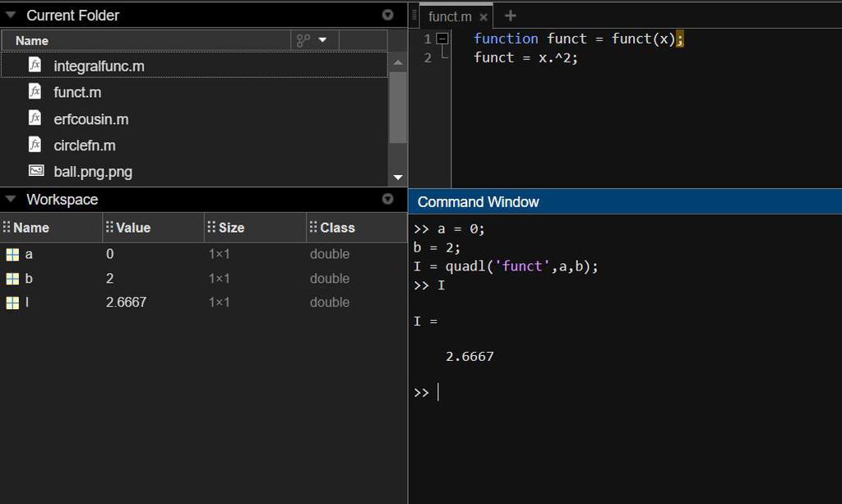Click line number 2 in editor
Image resolution: width=842 pixels, height=504 pixels.
click(428, 58)
